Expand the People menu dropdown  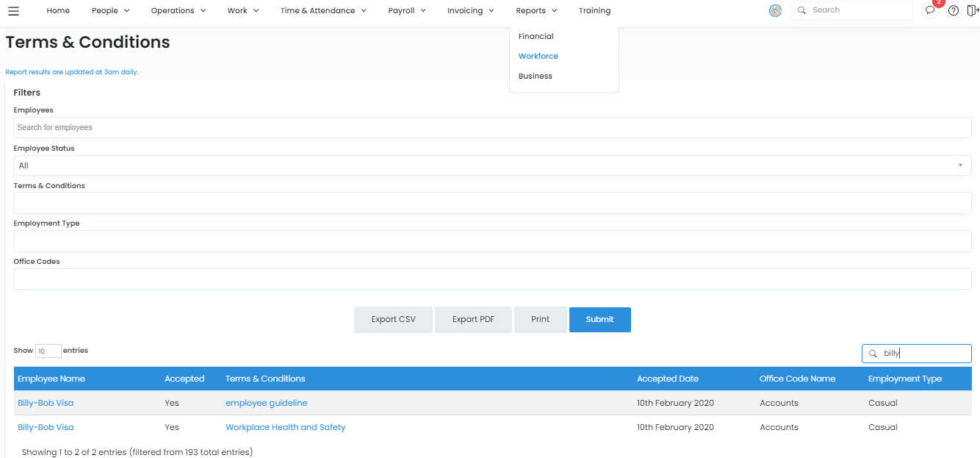tap(110, 11)
